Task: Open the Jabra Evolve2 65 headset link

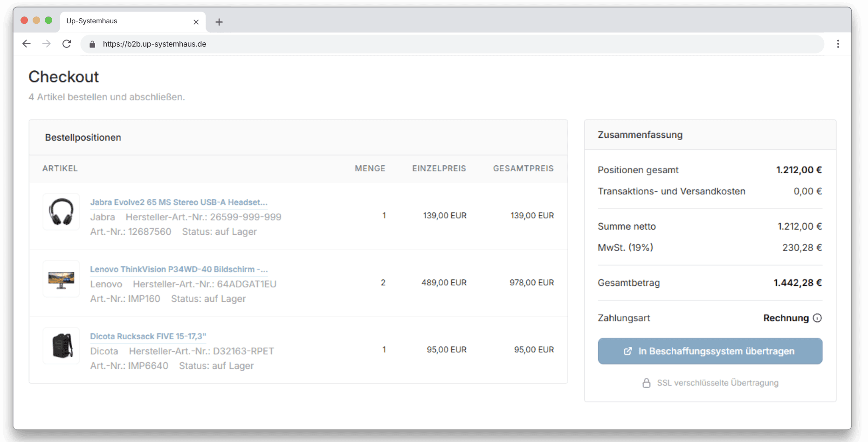Action: click(179, 202)
